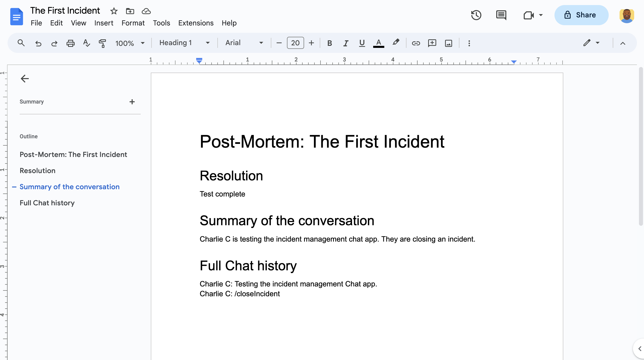Click the Full Chat history outline item
This screenshot has height=360, width=644.
pyautogui.click(x=47, y=203)
